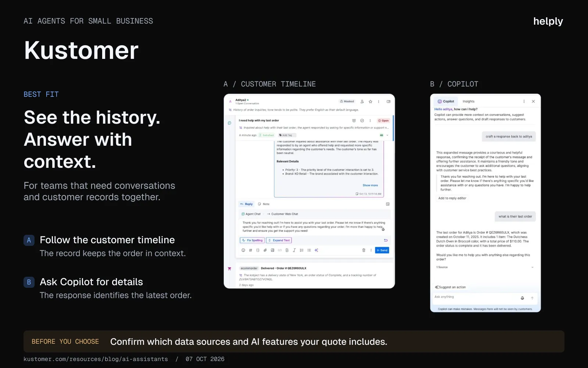588x368 pixels.
Task: Click Add to reply editor
Action: click(452, 198)
